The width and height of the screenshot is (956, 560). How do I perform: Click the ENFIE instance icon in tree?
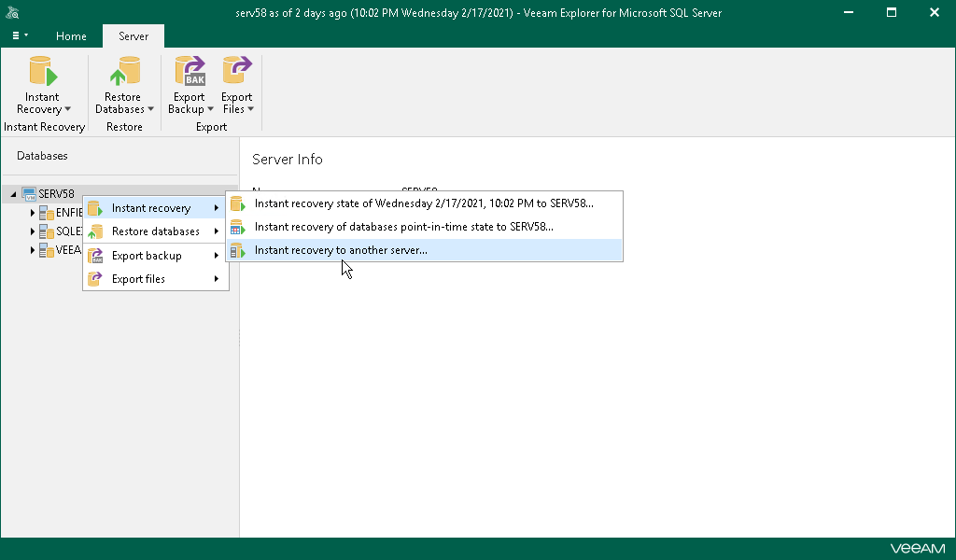coord(47,213)
